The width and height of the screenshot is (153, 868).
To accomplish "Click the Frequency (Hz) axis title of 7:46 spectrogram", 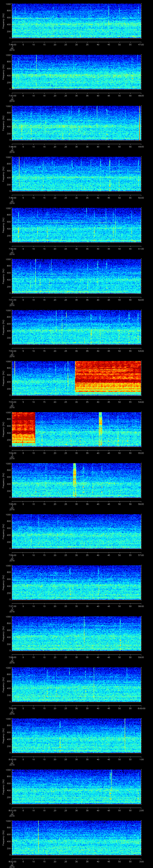I will tap(3, 21).
